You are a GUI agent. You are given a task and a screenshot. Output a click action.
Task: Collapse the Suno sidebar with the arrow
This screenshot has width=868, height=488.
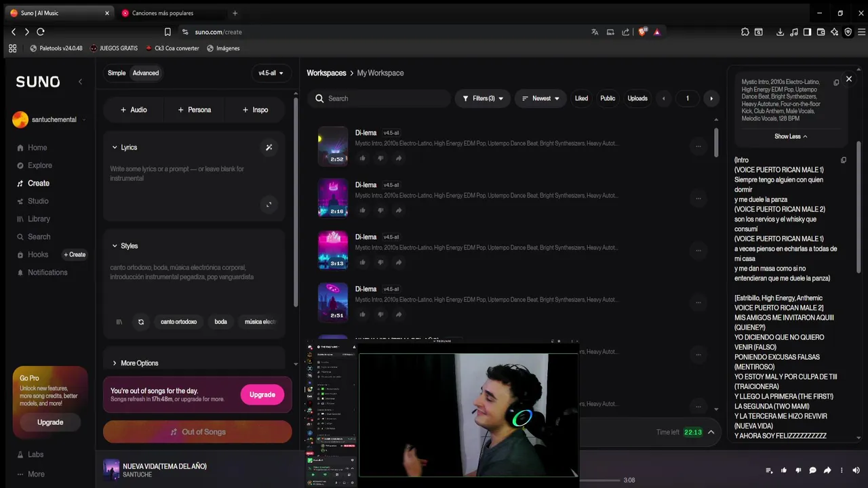point(80,82)
